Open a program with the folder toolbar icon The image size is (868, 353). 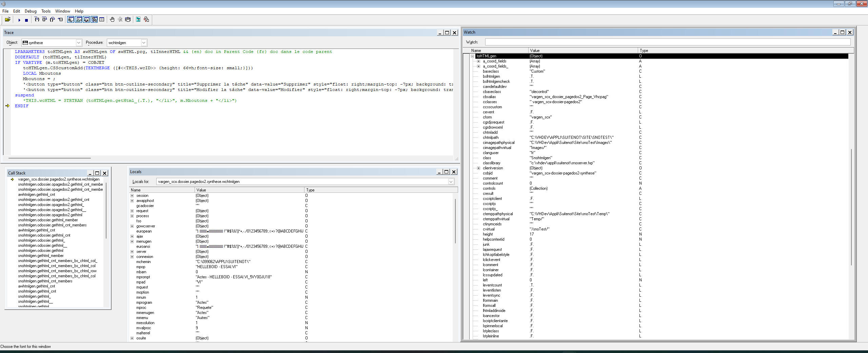(7, 20)
